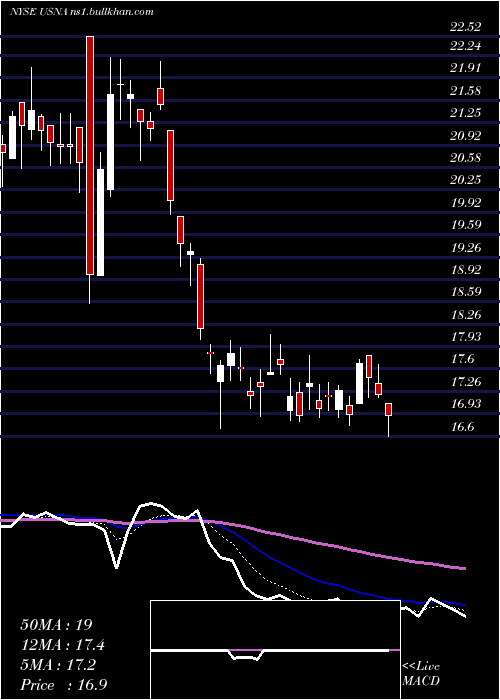Click the 12MA : 17.4 readout
Image resolution: width=500 pixels, height=700 pixels.
64,645
